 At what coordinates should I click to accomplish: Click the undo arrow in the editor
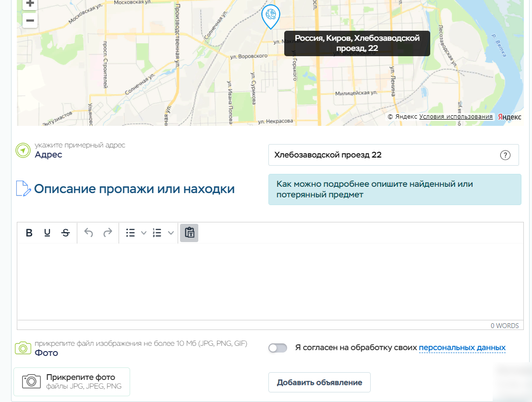click(88, 233)
